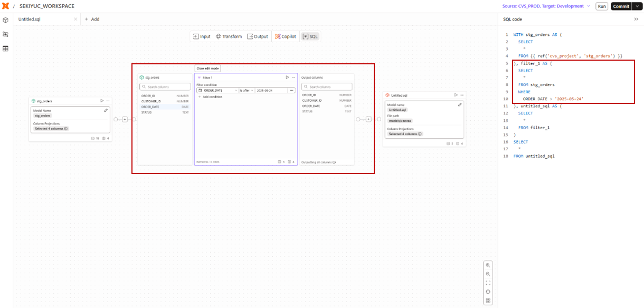Viewport: 644px width, 308px height.
Task: Select ORDER_DATE in the Output columns list
Action: [x=327, y=106]
